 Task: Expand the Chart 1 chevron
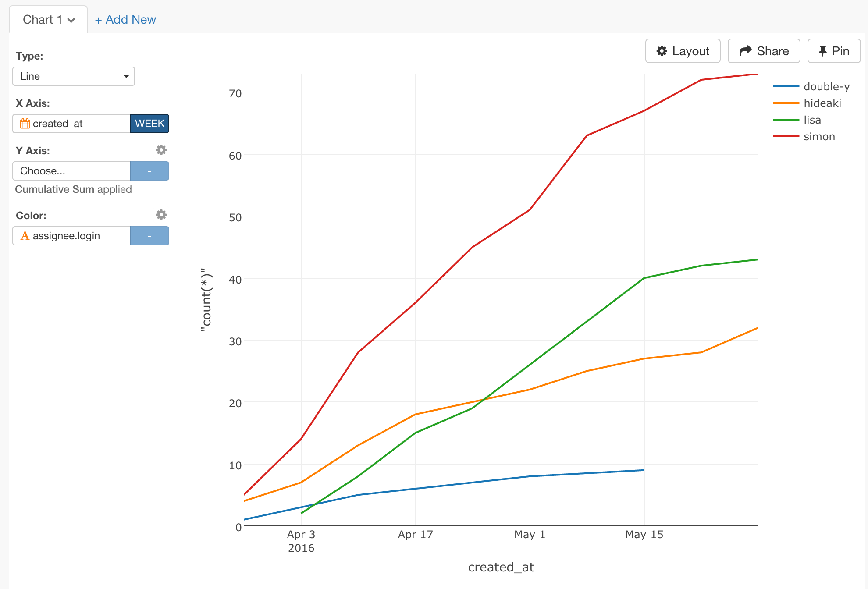pyautogui.click(x=71, y=20)
